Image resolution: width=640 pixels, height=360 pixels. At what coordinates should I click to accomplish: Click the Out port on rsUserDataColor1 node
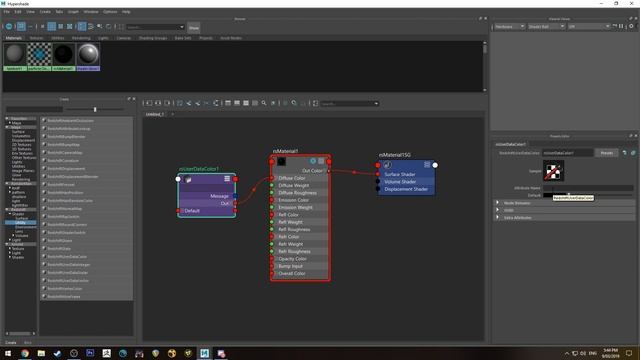coord(235,203)
